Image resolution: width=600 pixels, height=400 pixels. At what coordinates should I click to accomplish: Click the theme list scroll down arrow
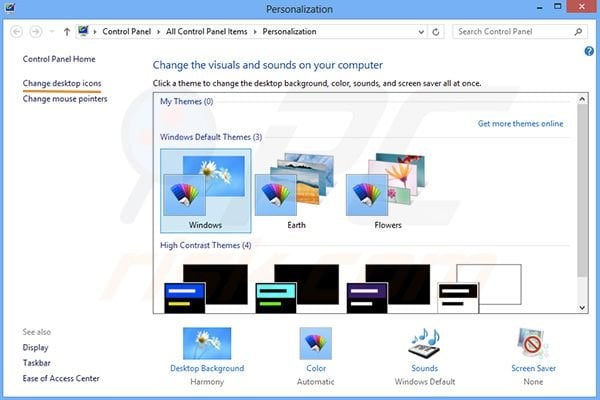pos(582,307)
